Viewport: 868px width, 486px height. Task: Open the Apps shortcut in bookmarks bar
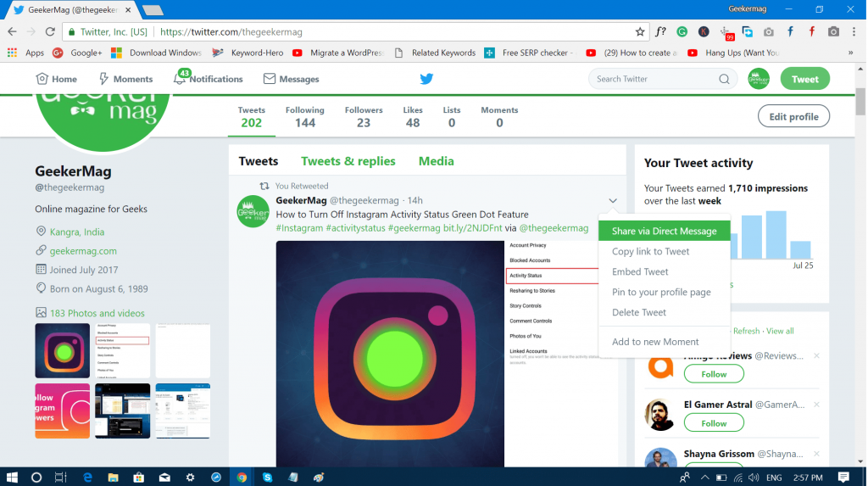point(25,53)
